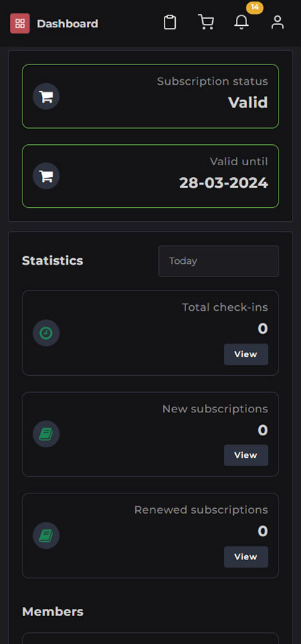
Task: Open the clipboard icon in header
Action: 170,22
